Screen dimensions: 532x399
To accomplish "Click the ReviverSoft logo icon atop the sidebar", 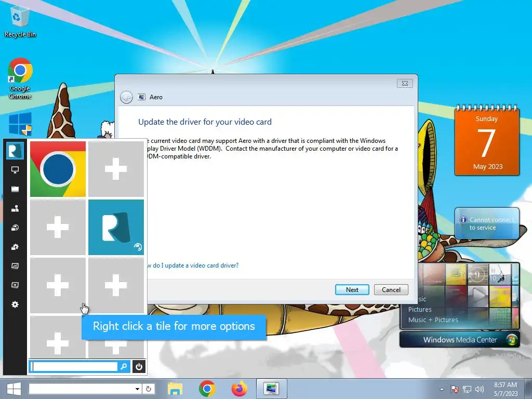I will [15, 151].
